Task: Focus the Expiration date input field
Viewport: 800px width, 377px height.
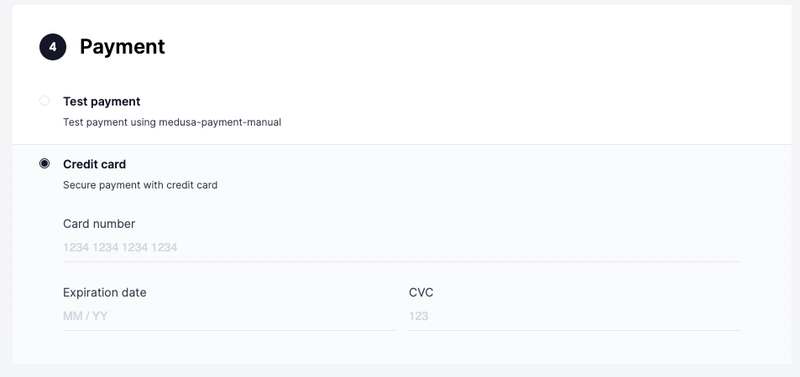Action: [229, 316]
